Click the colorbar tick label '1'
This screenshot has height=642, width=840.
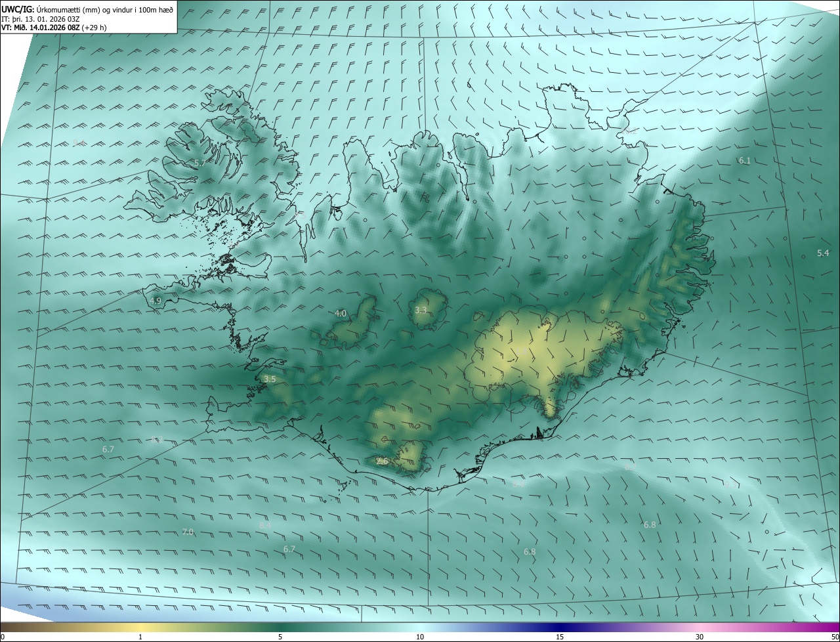pos(140,637)
